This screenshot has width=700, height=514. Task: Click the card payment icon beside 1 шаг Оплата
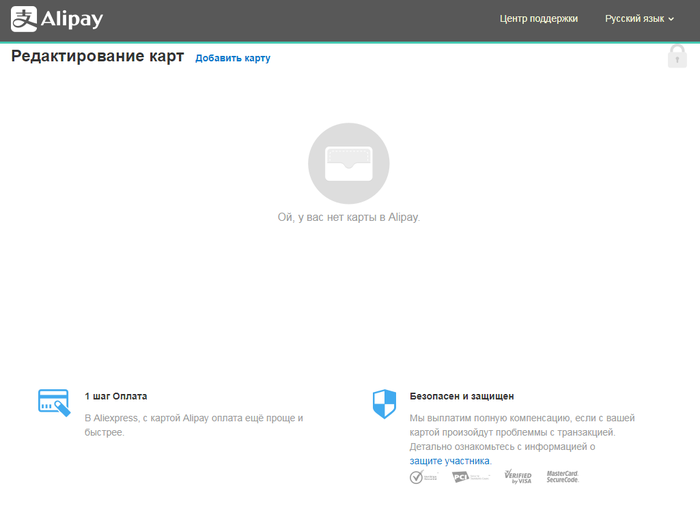pyautogui.click(x=54, y=402)
